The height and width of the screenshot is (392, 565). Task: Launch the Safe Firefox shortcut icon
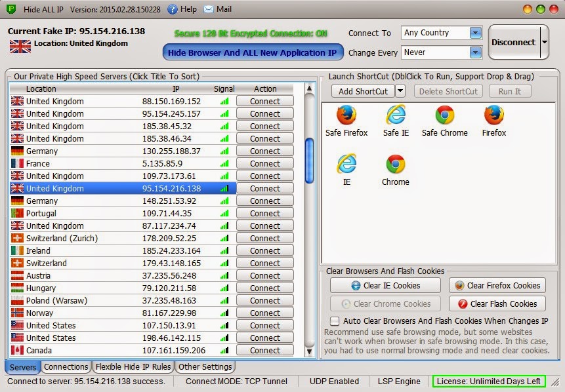pyautogui.click(x=346, y=115)
